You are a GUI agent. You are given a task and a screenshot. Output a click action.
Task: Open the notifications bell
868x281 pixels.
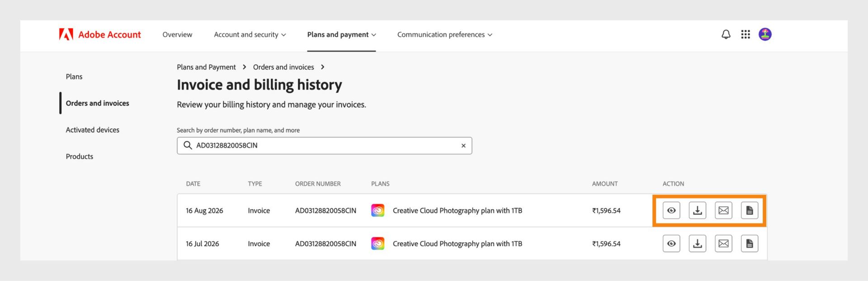[726, 34]
